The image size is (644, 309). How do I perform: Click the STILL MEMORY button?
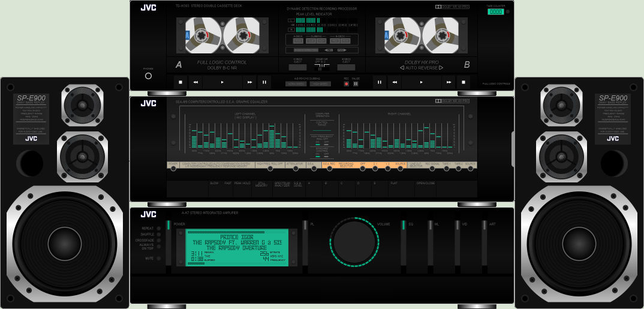[x=262, y=188]
